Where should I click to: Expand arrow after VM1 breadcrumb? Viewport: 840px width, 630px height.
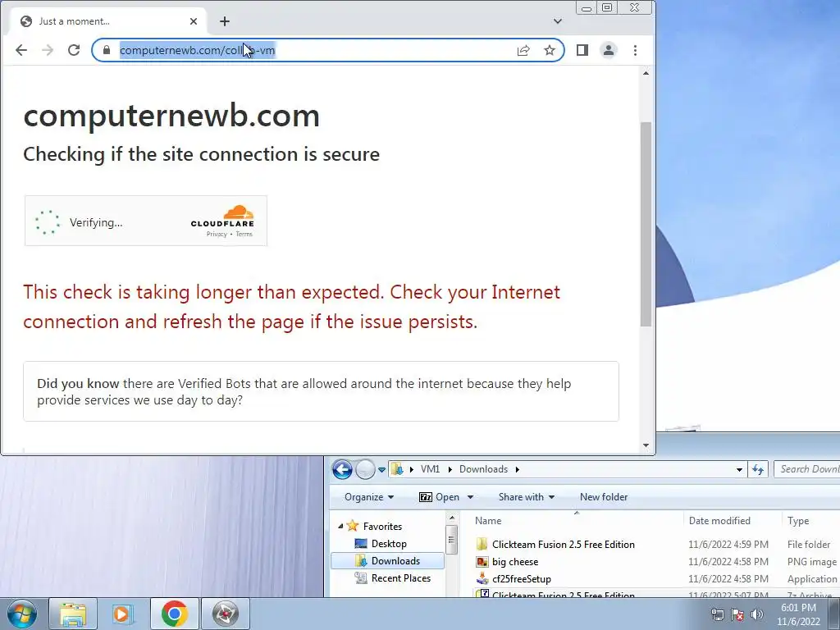pos(450,469)
